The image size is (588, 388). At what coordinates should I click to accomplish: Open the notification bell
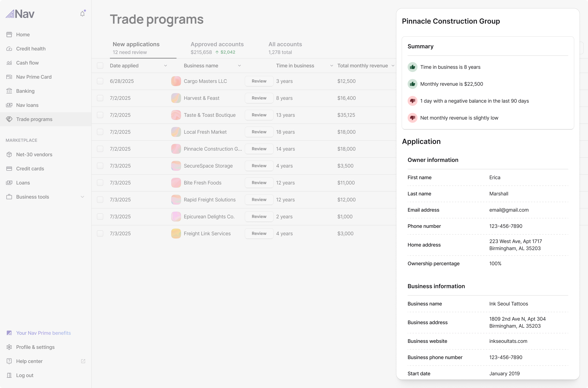pos(82,14)
